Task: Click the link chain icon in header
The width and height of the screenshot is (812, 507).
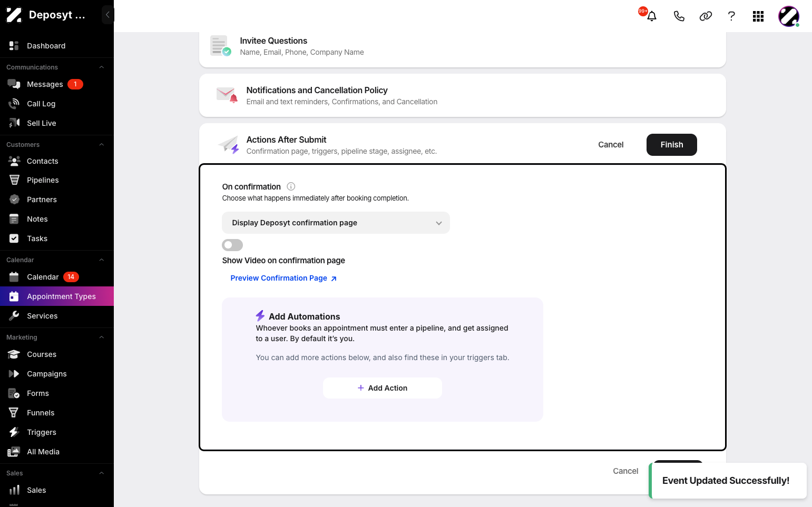Action: (x=706, y=16)
